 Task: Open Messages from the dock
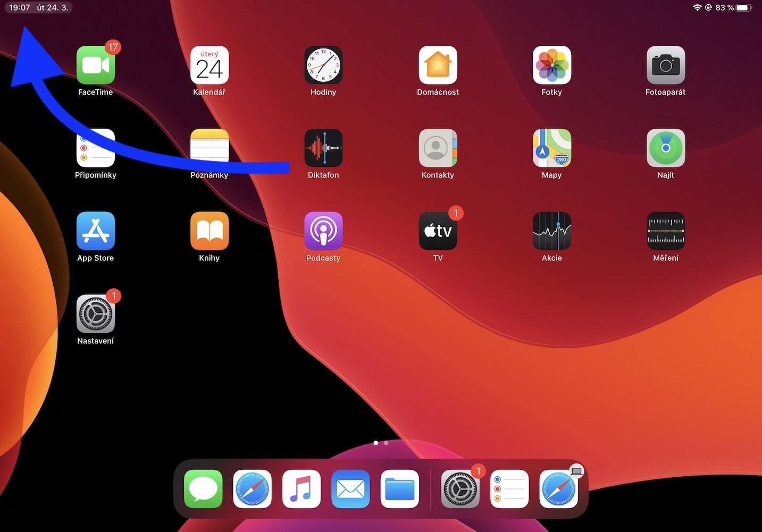point(203,489)
